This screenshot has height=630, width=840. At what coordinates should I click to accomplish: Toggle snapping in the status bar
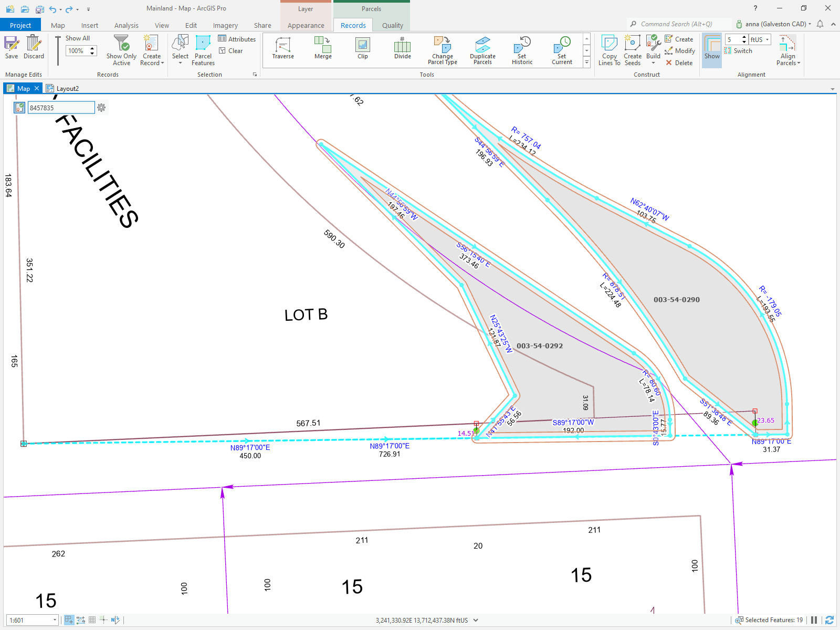[x=69, y=620]
